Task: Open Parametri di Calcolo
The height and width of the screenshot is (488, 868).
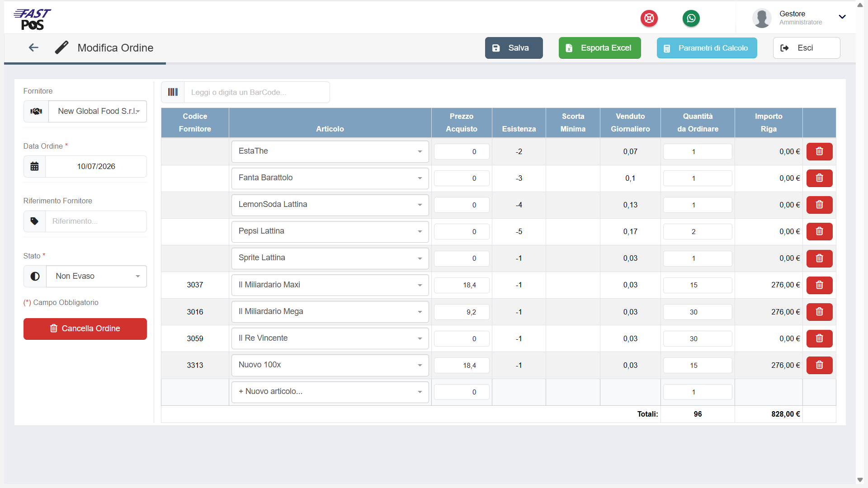Action: tap(707, 48)
